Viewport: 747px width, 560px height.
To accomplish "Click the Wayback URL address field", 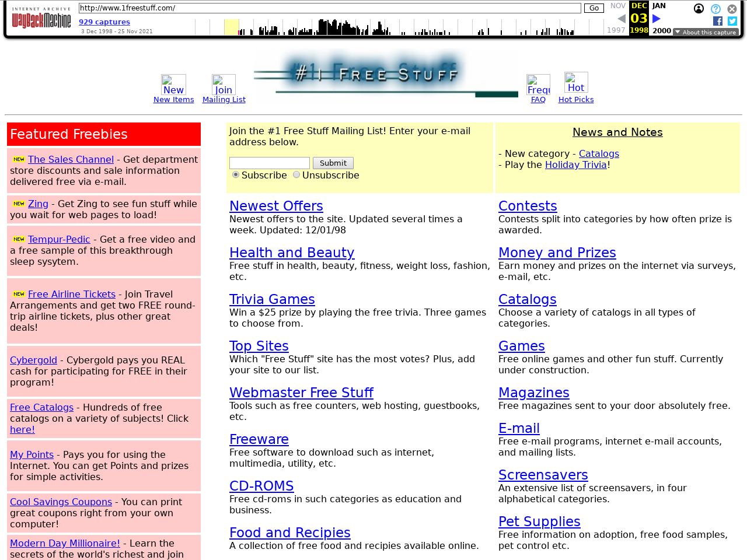I will point(330,8).
